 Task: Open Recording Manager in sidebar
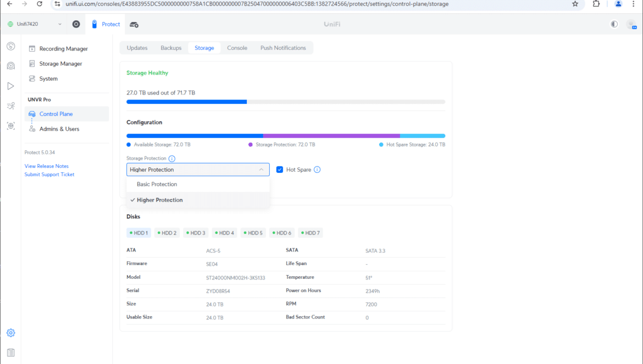tap(67, 49)
